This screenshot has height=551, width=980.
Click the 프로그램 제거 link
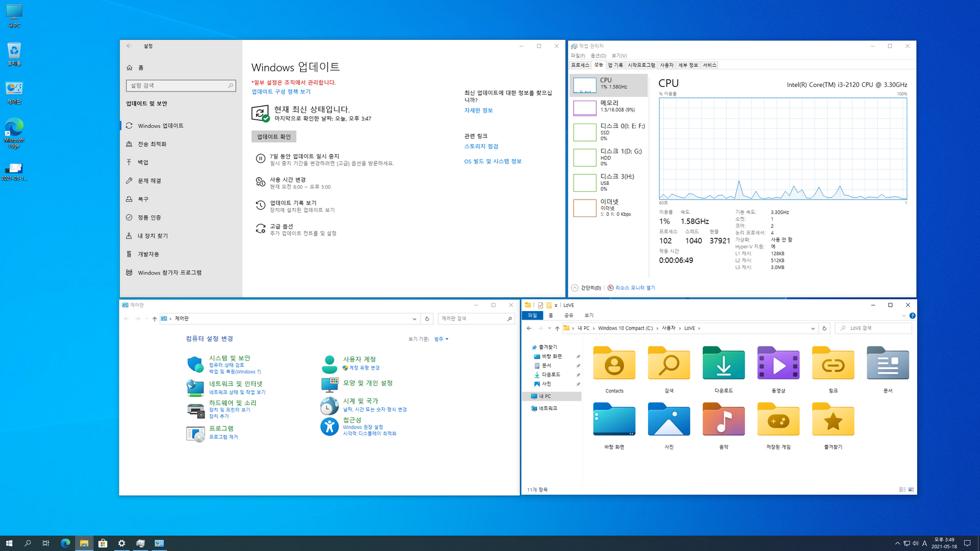click(x=224, y=437)
